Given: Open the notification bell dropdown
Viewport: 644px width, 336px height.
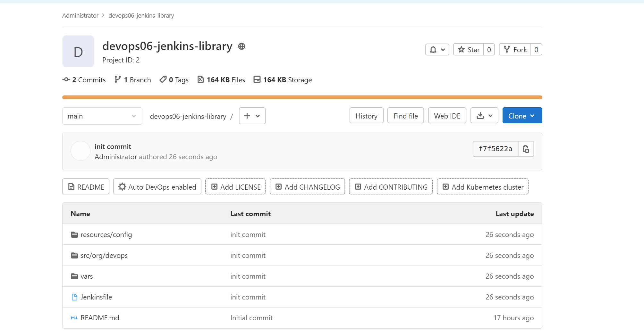Looking at the screenshot, I should coord(437,50).
